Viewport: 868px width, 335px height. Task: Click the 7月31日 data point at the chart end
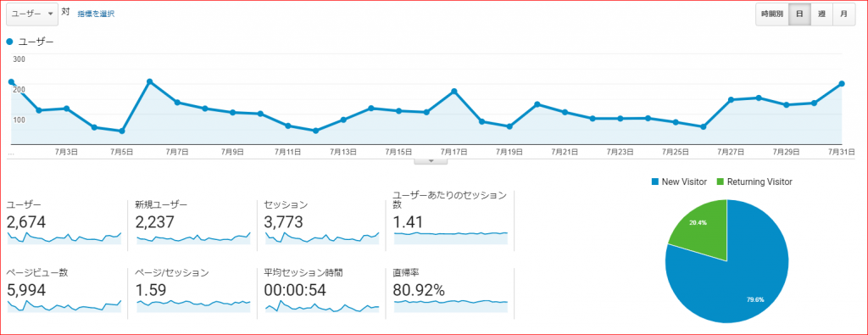coord(842,84)
